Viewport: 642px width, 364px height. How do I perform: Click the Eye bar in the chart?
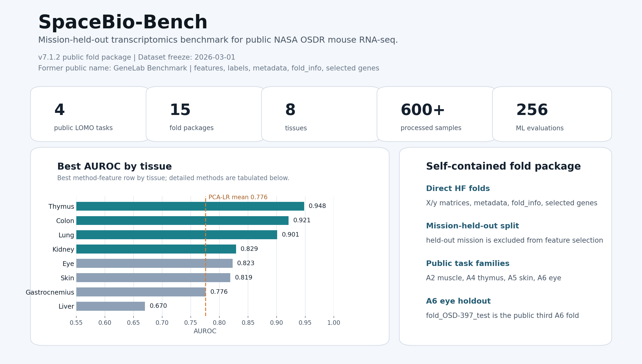click(x=154, y=263)
